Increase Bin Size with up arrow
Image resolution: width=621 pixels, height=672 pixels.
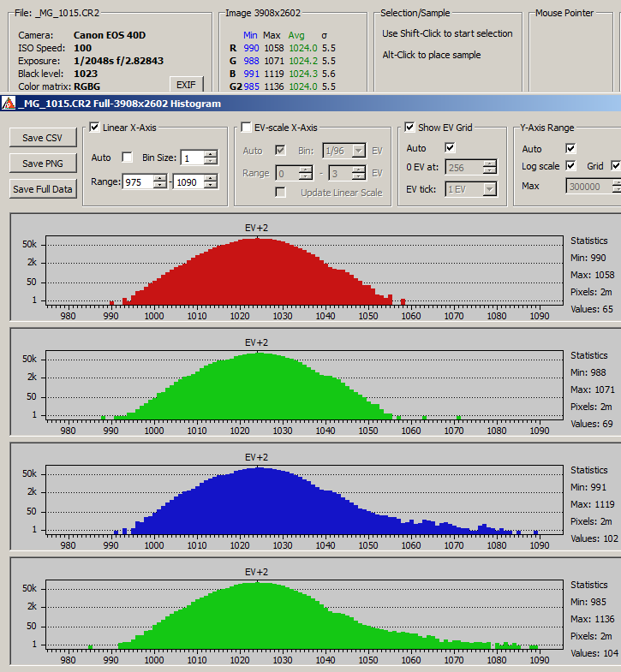(x=212, y=153)
